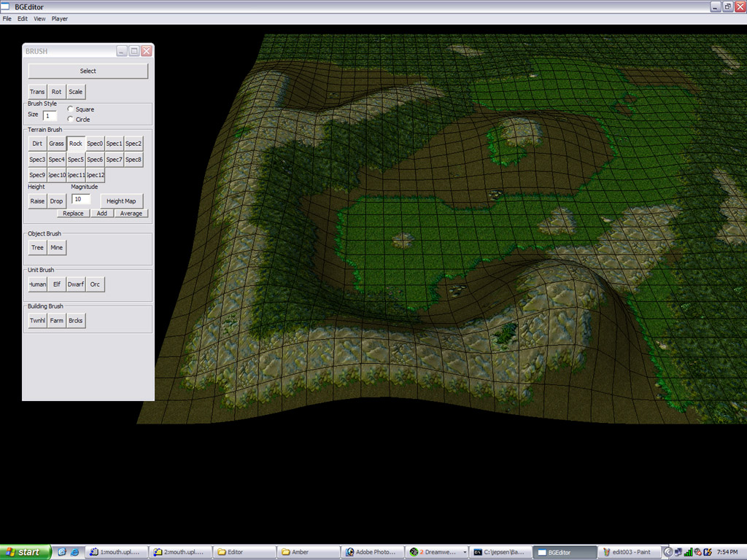This screenshot has width=747, height=560.
Task: Open the Player menu
Action: coord(60,18)
